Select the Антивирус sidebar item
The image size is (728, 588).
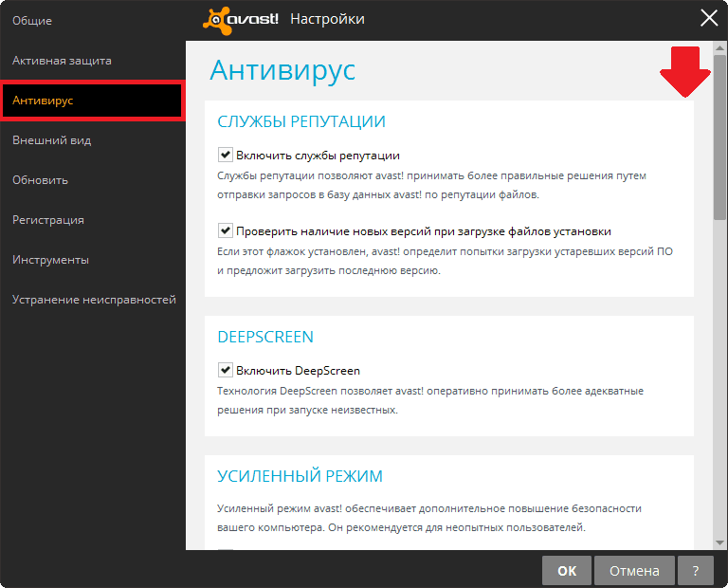pyautogui.click(x=92, y=101)
